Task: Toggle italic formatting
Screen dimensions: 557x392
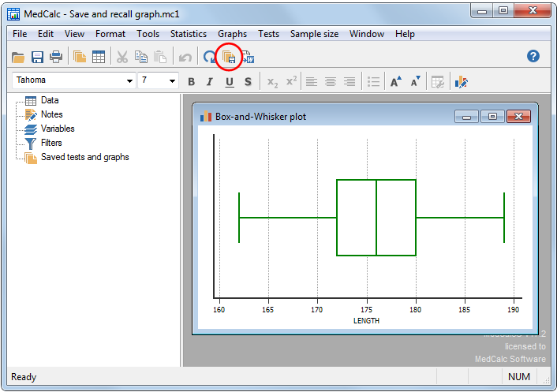Action: [210, 82]
